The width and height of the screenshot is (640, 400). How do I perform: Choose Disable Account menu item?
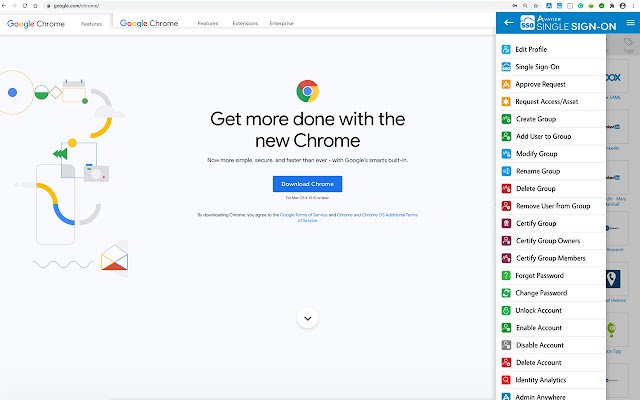tap(551, 345)
